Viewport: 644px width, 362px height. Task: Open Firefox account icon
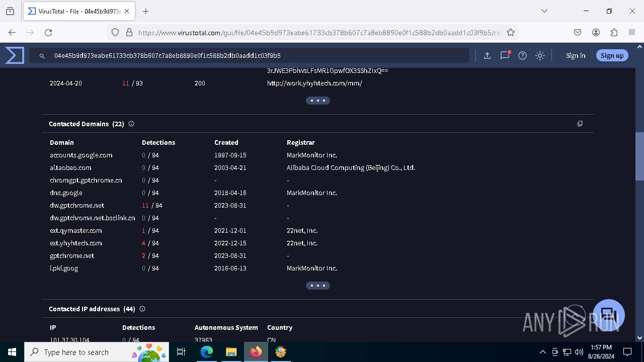pos(596,32)
